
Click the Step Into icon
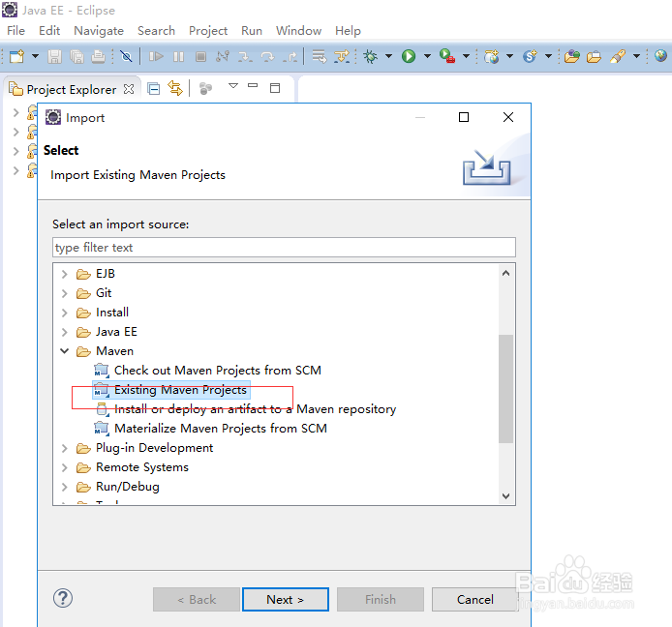coord(245,56)
